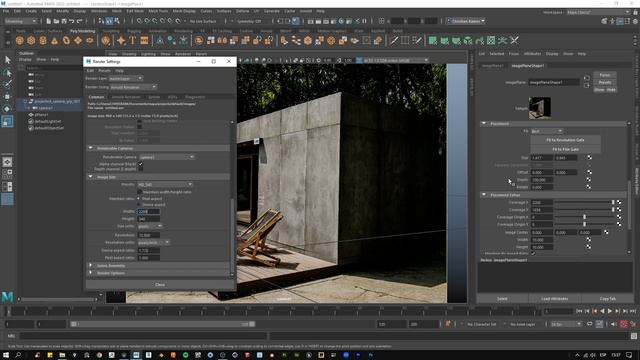Open the Renderable Camera dropdown

click(167, 157)
